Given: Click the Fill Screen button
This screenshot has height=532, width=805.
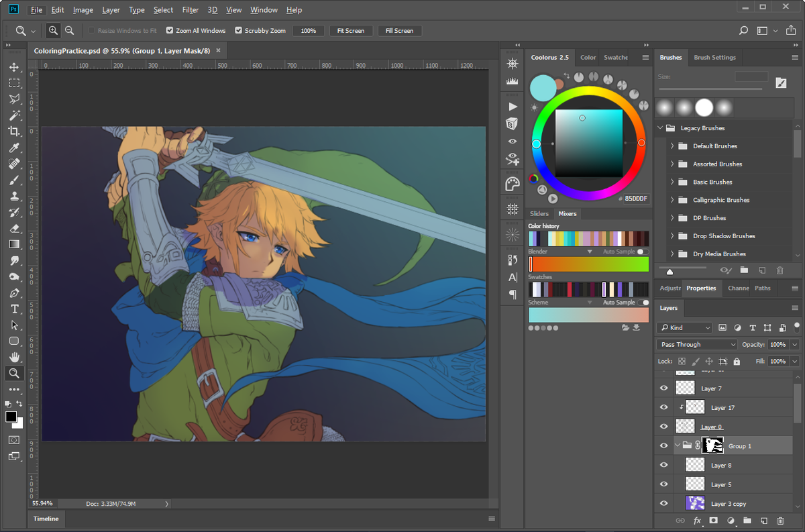Looking at the screenshot, I should coord(400,31).
